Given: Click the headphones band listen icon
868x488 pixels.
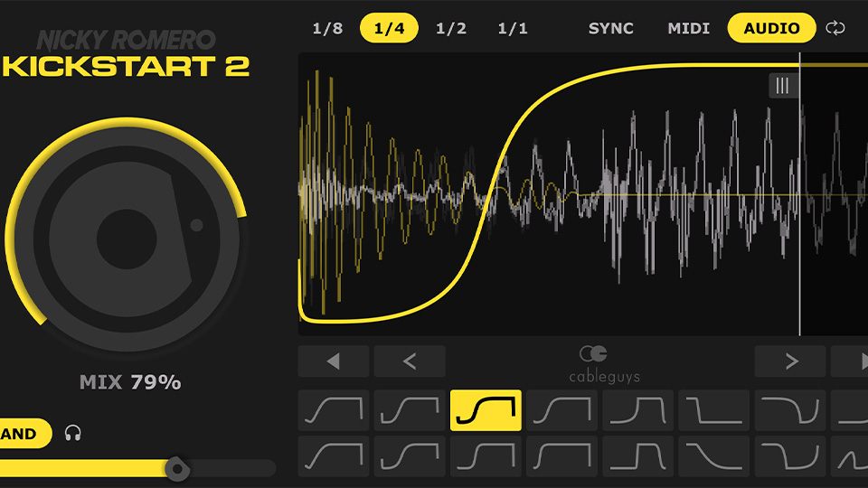Looking at the screenshot, I should pos(73,434).
